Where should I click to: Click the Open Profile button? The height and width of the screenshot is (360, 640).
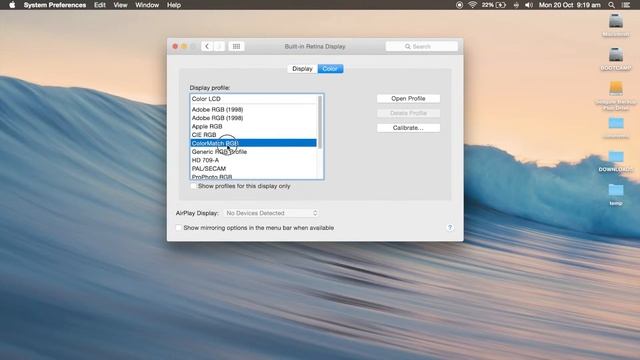pyautogui.click(x=408, y=98)
